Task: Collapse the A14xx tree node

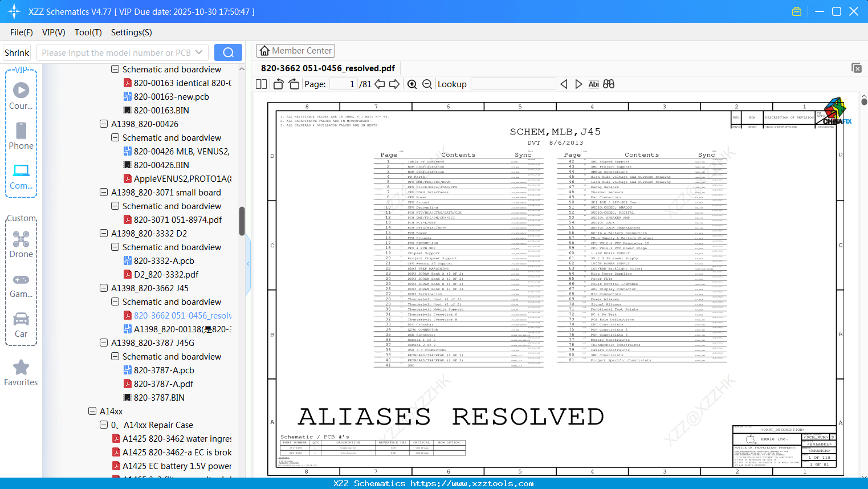Action: pos(92,411)
